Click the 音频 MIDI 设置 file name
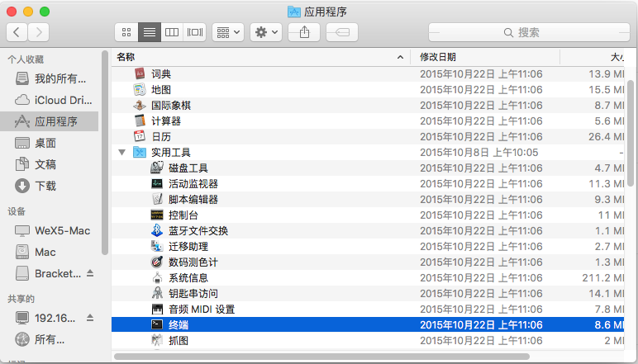638x364 pixels. click(202, 310)
